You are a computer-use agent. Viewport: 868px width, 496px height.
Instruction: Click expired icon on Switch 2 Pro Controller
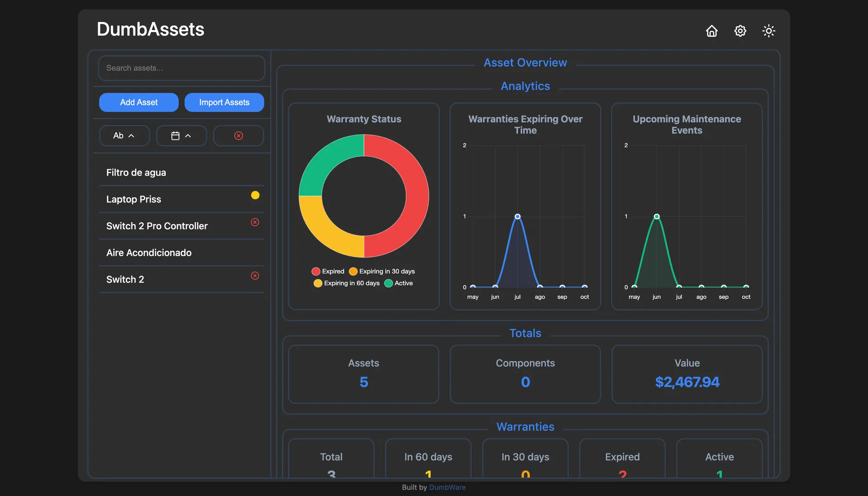coord(255,222)
